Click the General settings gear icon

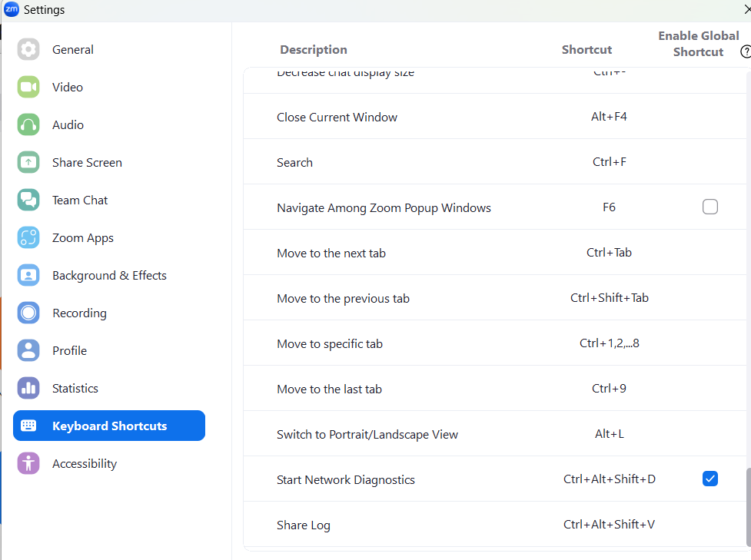pos(28,50)
